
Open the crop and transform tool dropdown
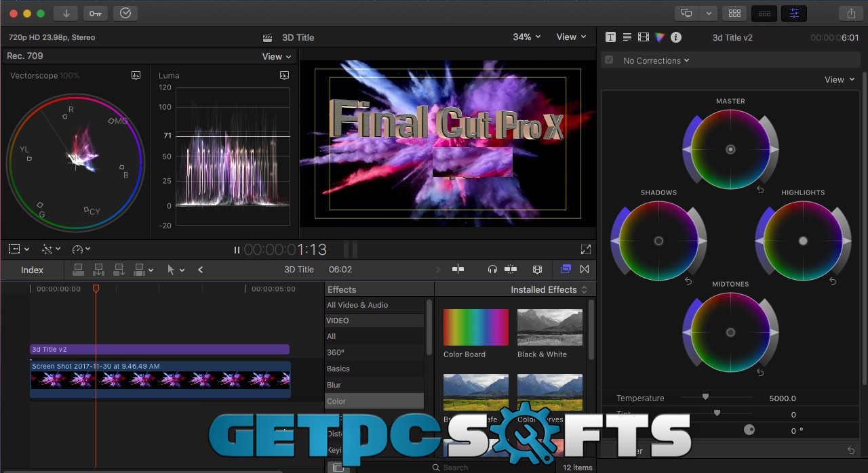(x=19, y=249)
